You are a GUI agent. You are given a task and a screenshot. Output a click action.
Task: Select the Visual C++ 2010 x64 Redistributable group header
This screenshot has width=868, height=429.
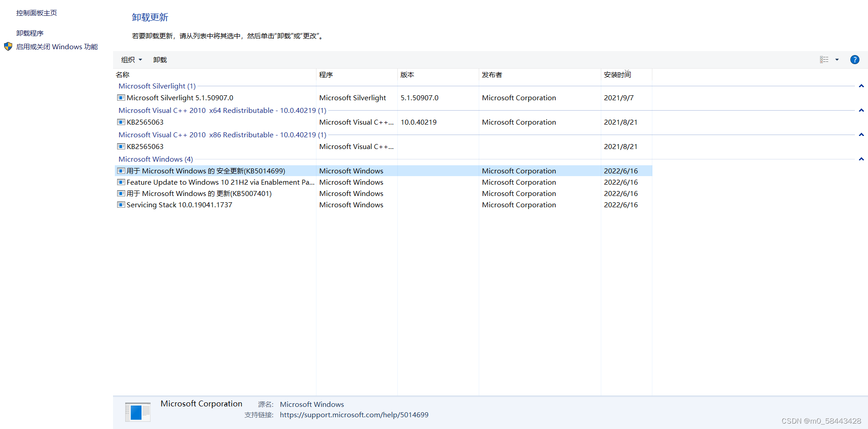pyautogui.click(x=222, y=110)
